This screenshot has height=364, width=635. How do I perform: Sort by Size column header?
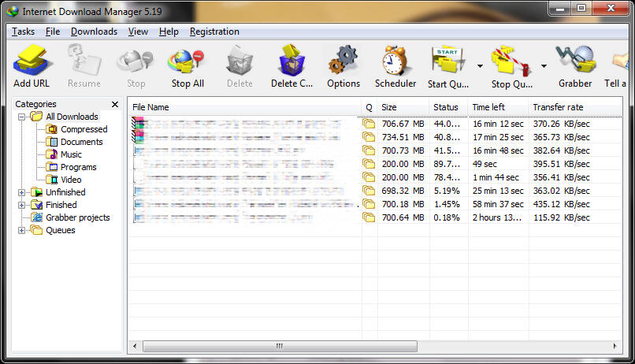click(x=403, y=107)
